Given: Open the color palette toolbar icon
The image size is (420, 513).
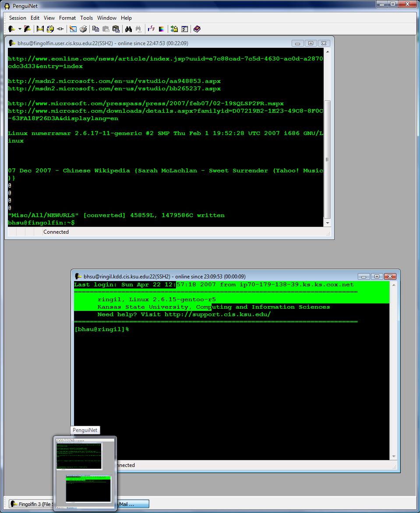Looking at the screenshot, I should [x=162, y=29].
